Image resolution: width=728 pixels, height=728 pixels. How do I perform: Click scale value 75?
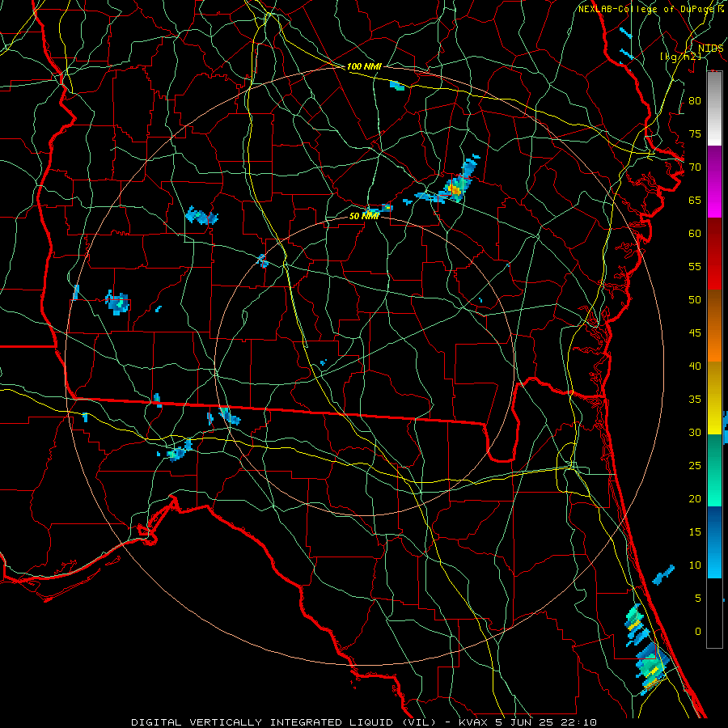(x=695, y=133)
